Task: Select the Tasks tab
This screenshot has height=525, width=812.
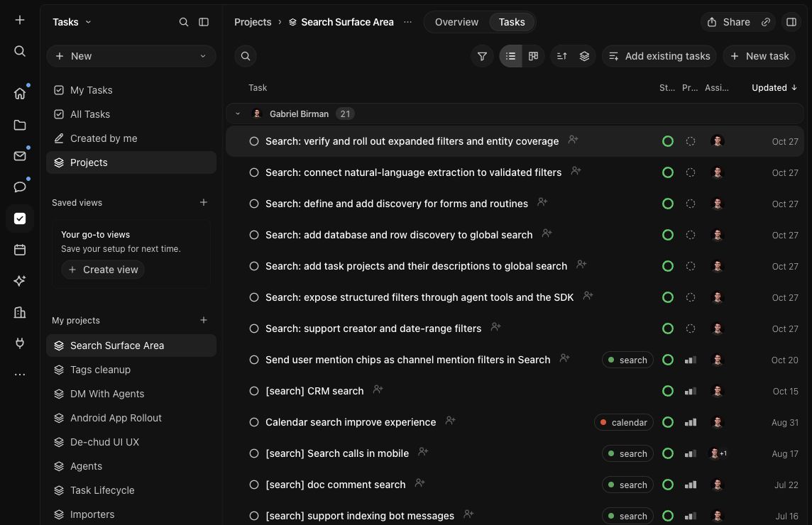Action: 512,22
